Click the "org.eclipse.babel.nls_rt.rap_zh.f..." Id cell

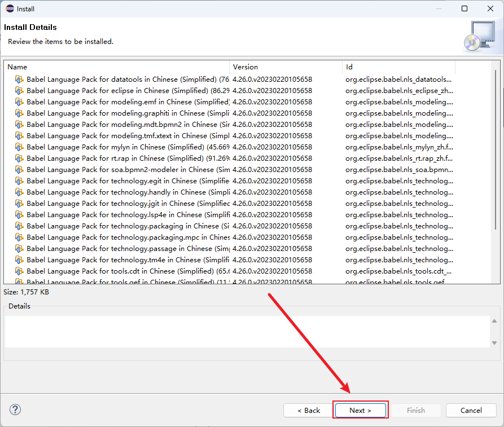(399, 158)
